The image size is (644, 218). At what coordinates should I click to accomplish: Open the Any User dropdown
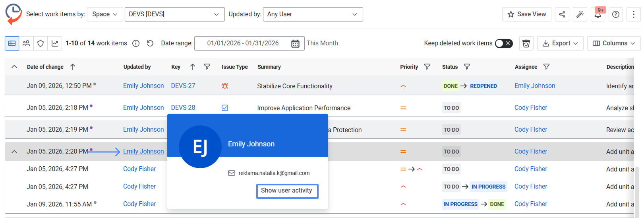pos(312,14)
